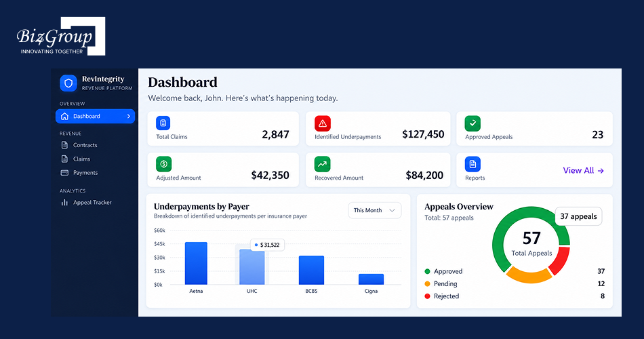Select the BCBS bar in the chart
644x339 pixels.
[x=311, y=271]
